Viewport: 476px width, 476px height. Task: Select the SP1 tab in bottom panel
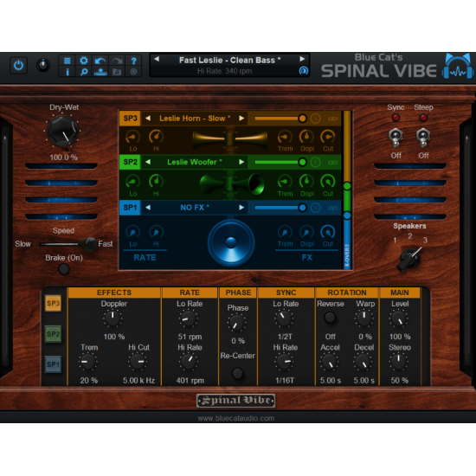point(53,364)
